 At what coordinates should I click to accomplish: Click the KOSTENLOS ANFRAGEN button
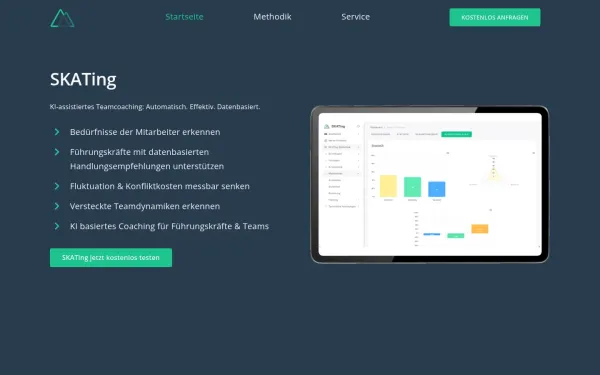pyautogui.click(x=495, y=17)
